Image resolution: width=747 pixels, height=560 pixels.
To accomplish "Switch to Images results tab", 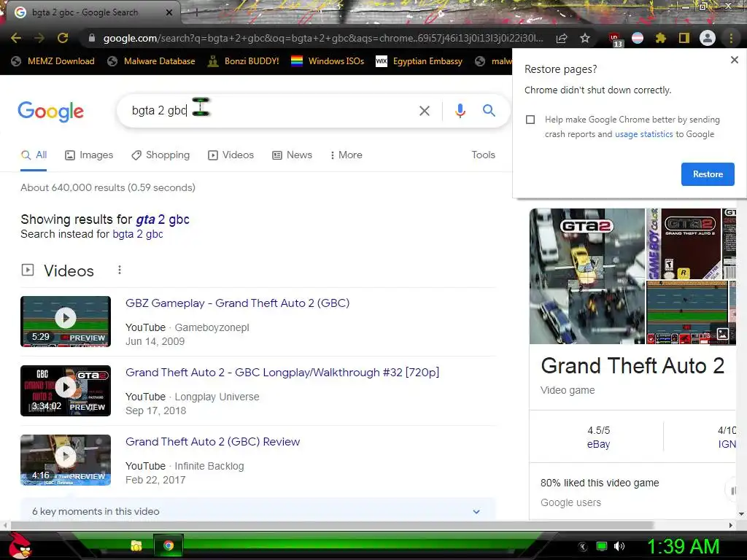I will pyautogui.click(x=89, y=155).
